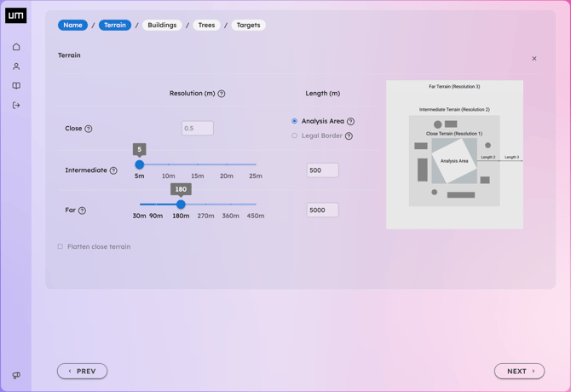Click help icon beside Far label

click(x=83, y=210)
